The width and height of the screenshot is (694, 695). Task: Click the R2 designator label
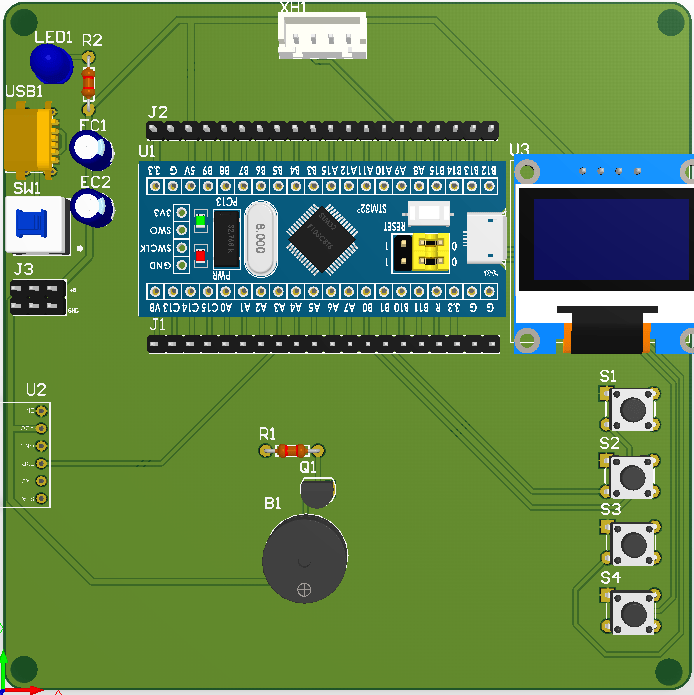pos(92,41)
